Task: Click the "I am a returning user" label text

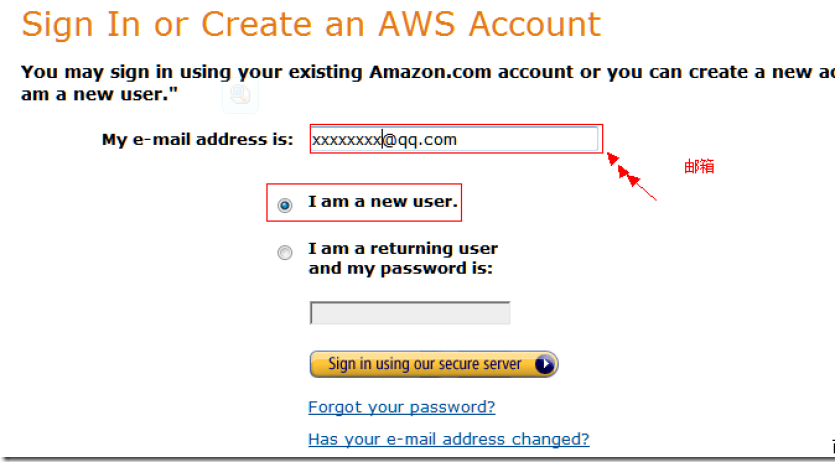Action: point(402,248)
